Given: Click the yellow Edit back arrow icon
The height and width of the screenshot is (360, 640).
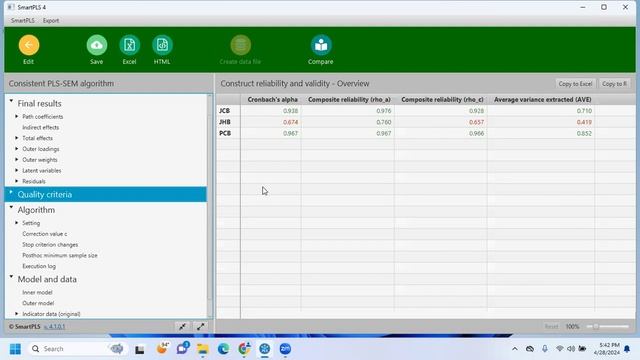Looking at the screenshot, I should click(29, 45).
